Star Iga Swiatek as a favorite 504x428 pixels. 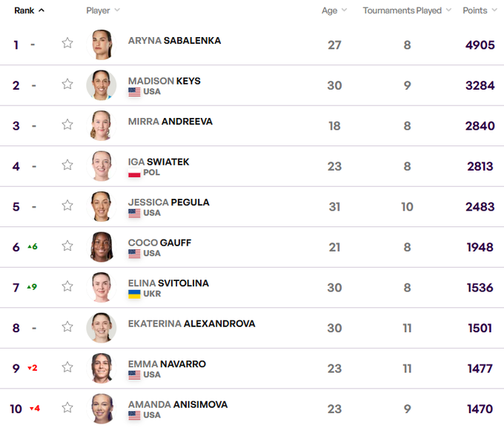point(67,165)
